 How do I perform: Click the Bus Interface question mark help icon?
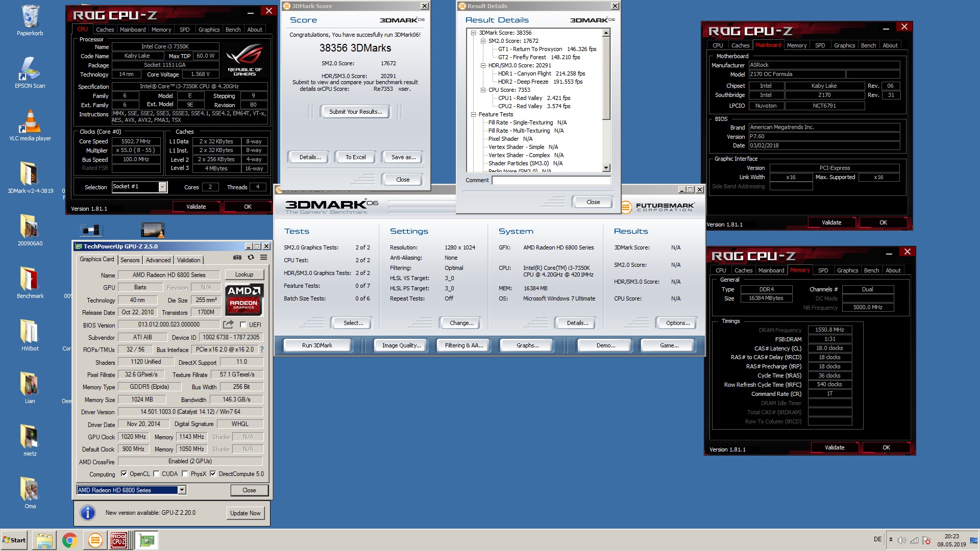click(262, 349)
